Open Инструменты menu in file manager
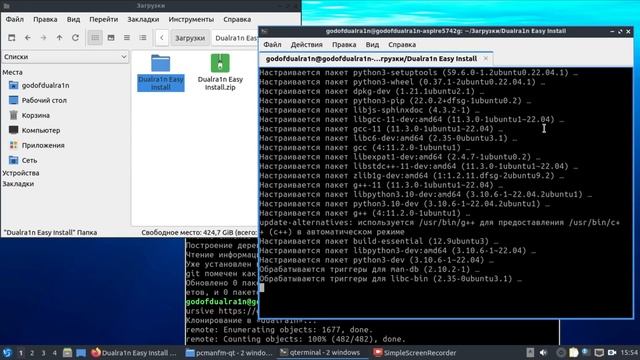 (191, 19)
